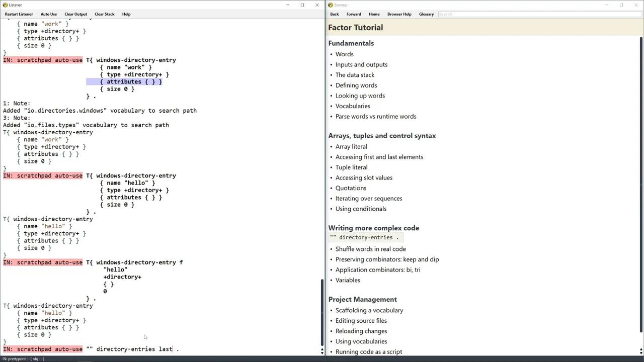This screenshot has width=644, height=362.
Task: Enable Auto Use in the Listener
Action: (48, 14)
